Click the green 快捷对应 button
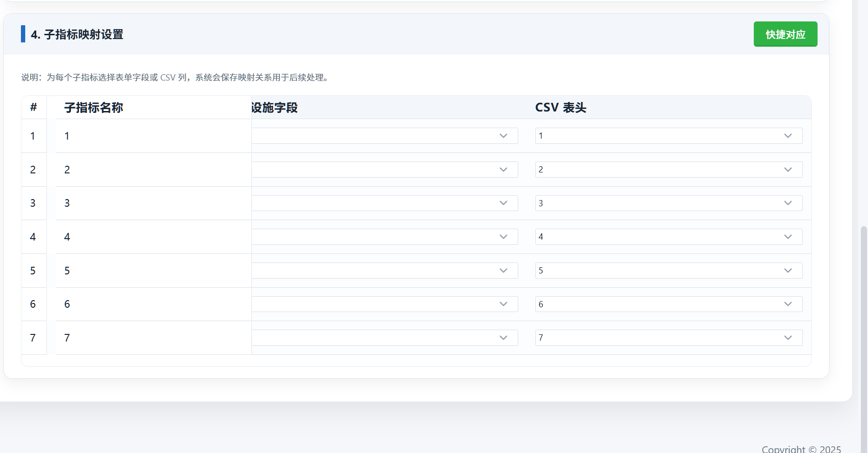Image resolution: width=868 pixels, height=453 pixels. pos(785,34)
